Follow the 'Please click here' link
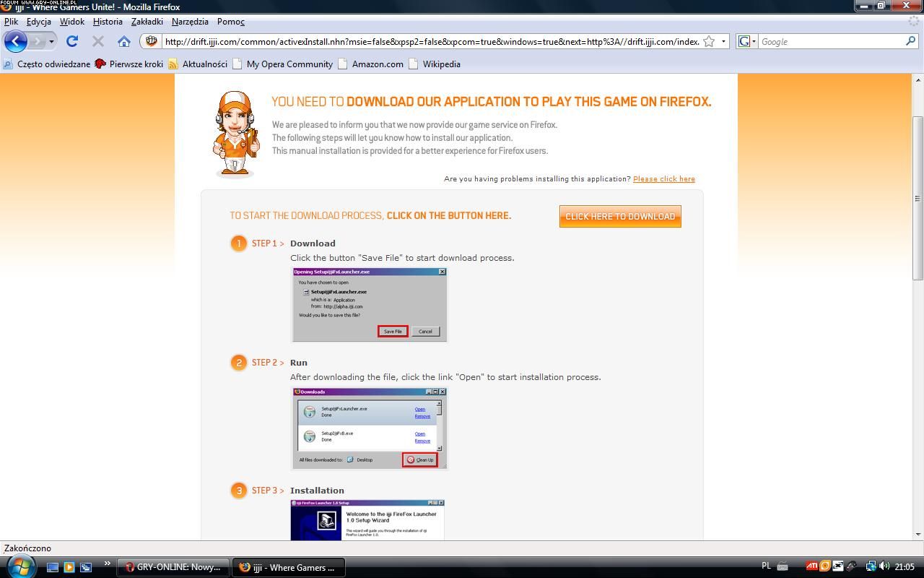The width and height of the screenshot is (924, 578). pyautogui.click(x=663, y=178)
